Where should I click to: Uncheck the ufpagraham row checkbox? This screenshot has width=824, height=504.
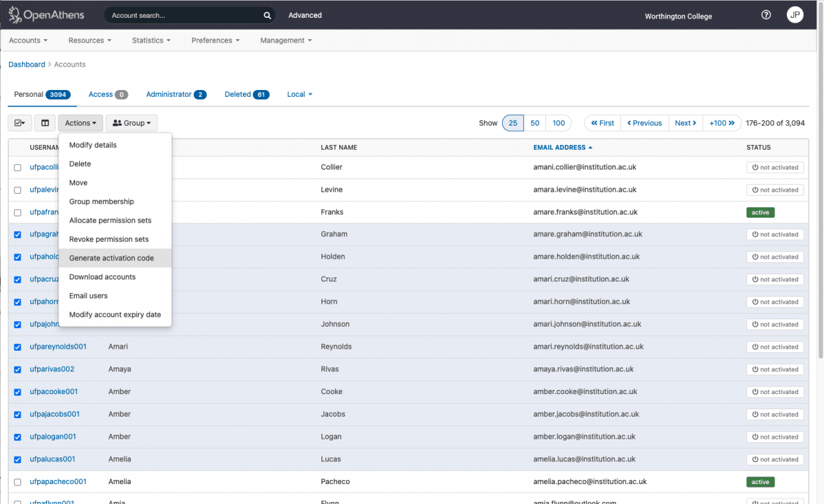click(x=17, y=234)
